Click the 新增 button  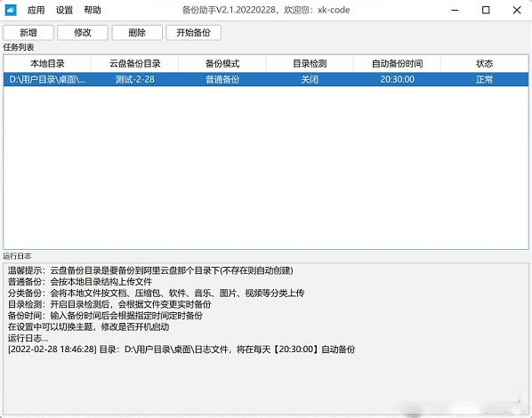coord(28,33)
